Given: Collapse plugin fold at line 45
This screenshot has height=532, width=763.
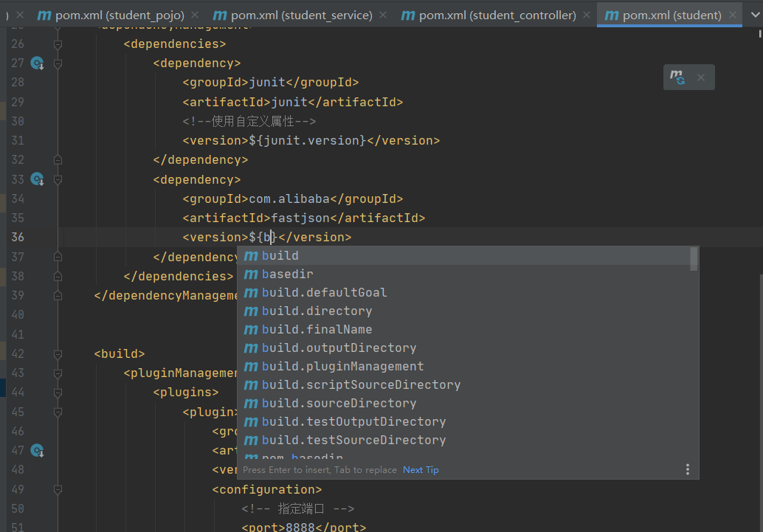Looking at the screenshot, I should (58, 412).
